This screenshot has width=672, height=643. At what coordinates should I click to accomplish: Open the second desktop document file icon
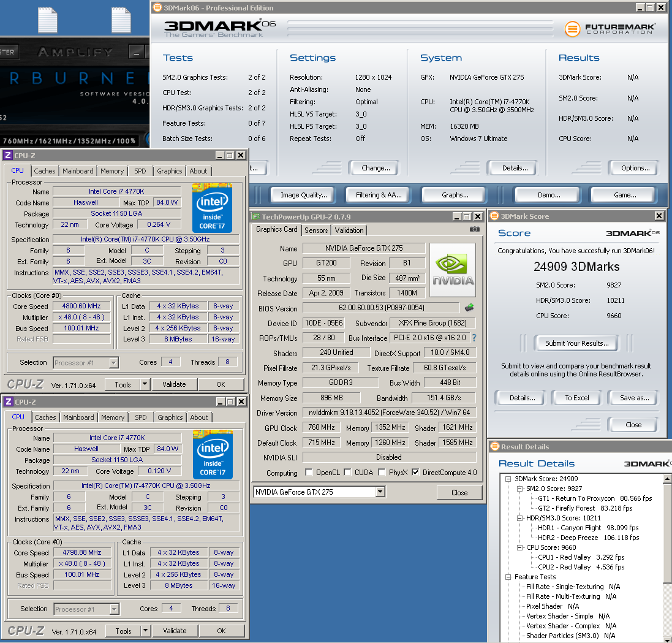(121, 20)
